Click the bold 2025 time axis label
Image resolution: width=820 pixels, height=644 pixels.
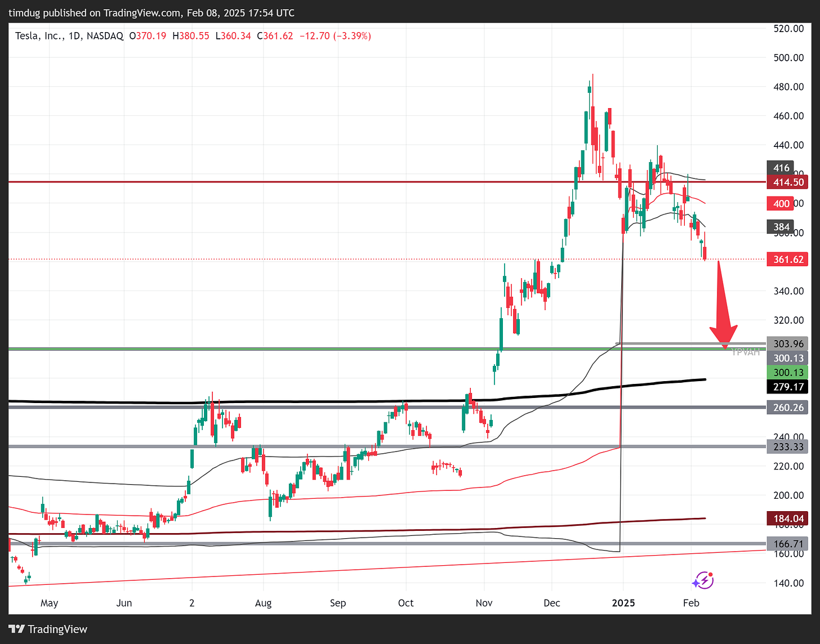(623, 603)
